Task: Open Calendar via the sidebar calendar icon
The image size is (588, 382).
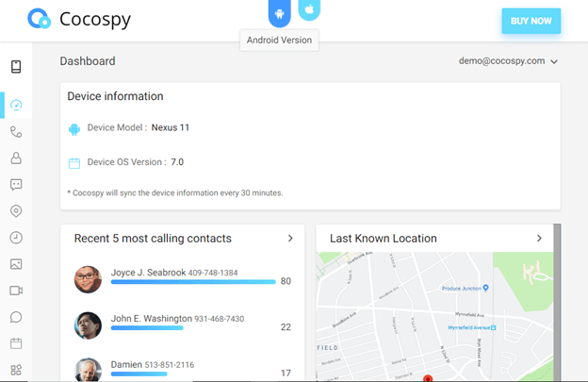Action: coord(16,343)
